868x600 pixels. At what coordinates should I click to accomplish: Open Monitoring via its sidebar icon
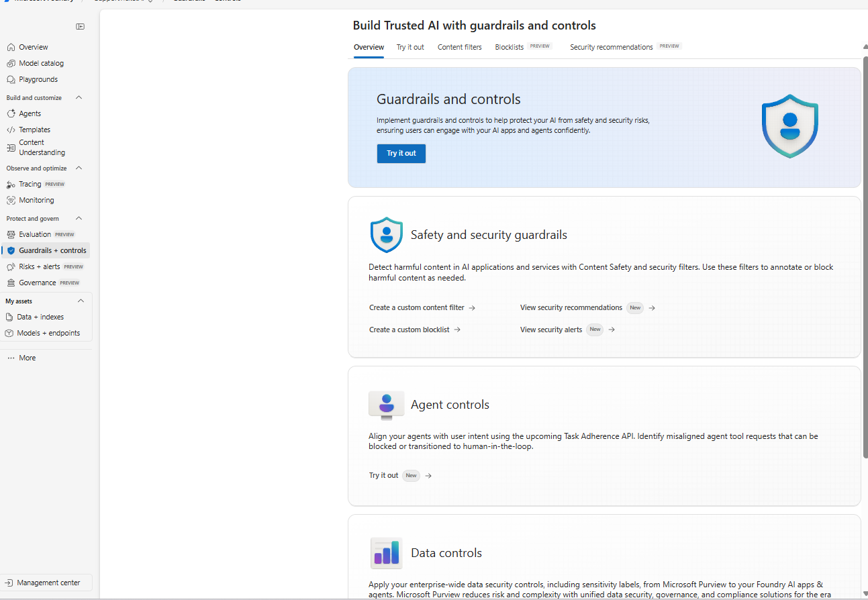point(11,200)
